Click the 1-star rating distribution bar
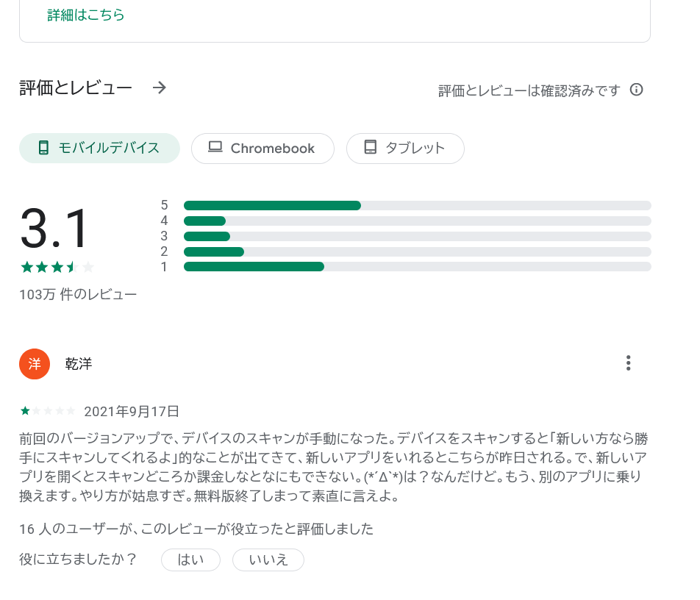Image resolution: width=700 pixels, height=600 pixels. pyautogui.click(x=417, y=267)
